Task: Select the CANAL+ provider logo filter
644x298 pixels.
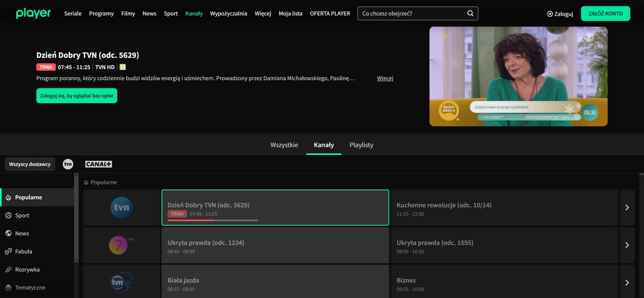Action: [98, 164]
